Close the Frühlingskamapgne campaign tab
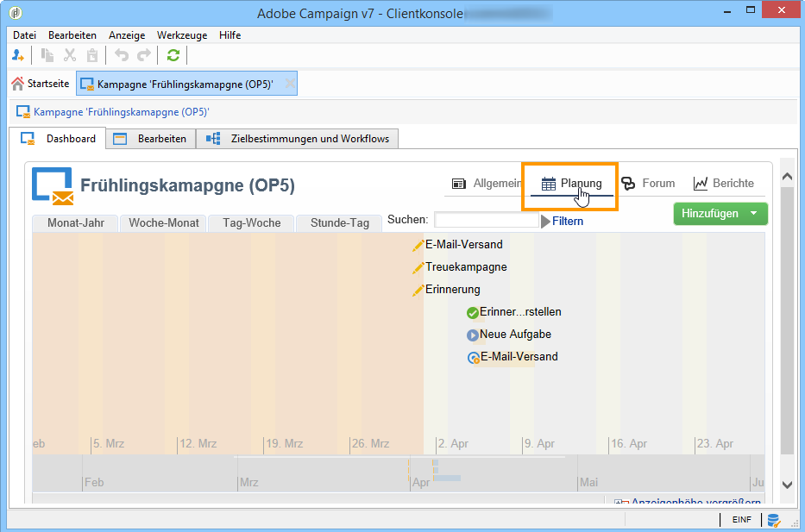This screenshot has width=805, height=532. (x=290, y=83)
